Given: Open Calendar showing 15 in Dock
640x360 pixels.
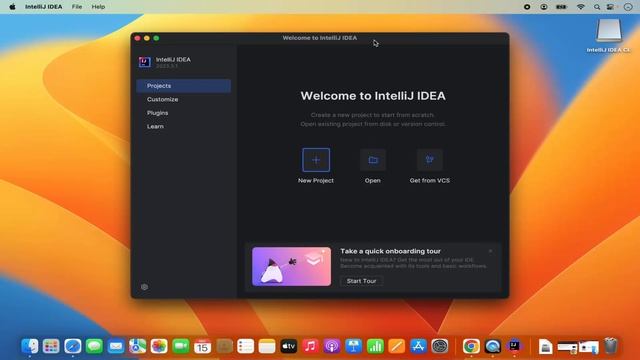Looking at the screenshot, I should coord(202,346).
